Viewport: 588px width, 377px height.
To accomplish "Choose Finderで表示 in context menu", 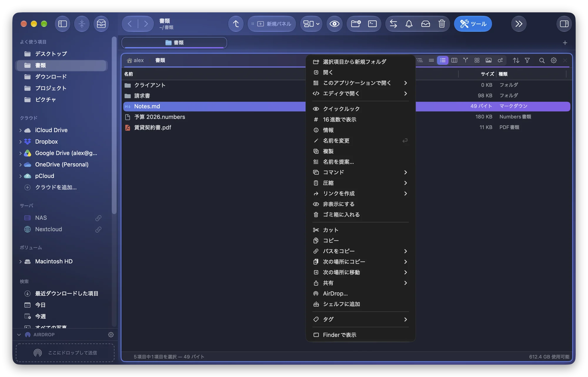I will tap(360, 335).
